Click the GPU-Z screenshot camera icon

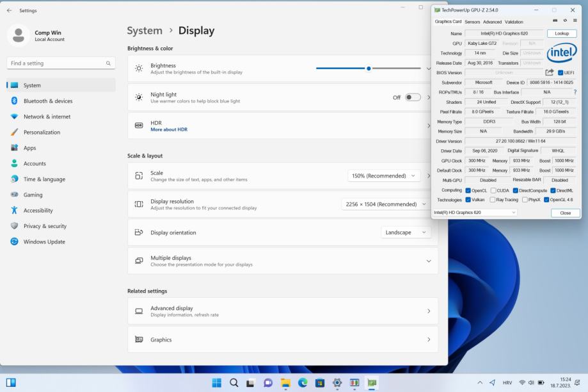pos(555,20)
